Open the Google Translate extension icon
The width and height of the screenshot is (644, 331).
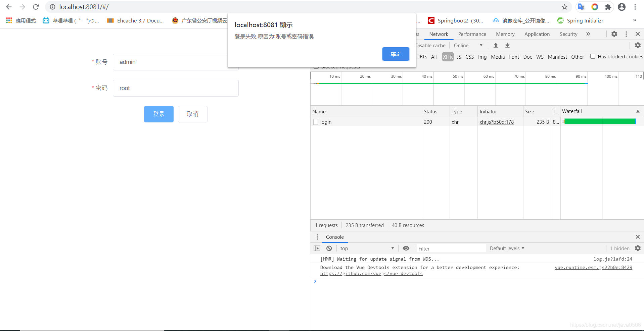(581, 7)
